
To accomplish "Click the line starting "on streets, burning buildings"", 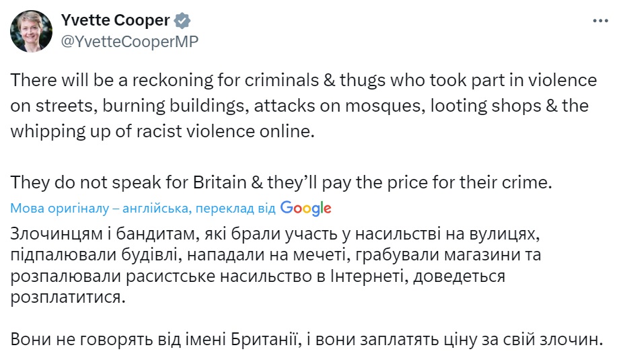I will [299, 106].
